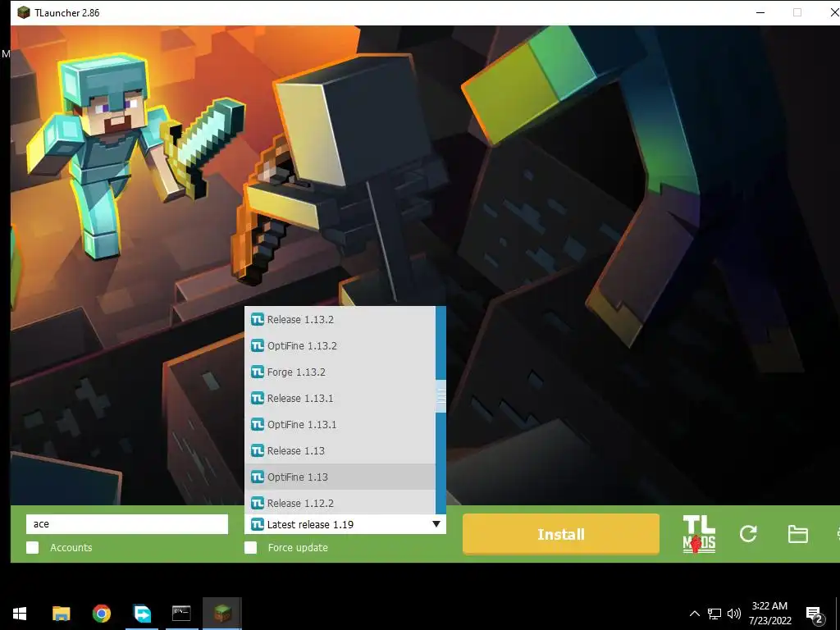840x630 pixels.
Task: Show hidden system tray icons
Action: [x=694, y=614]
